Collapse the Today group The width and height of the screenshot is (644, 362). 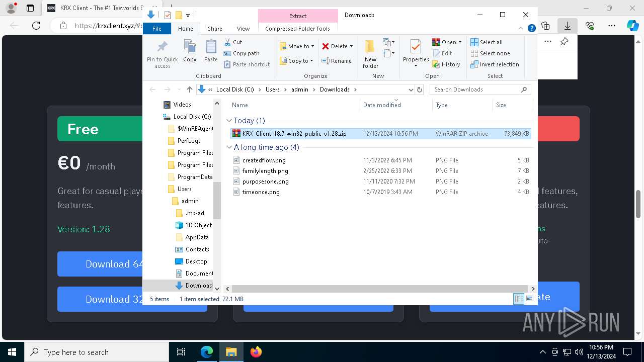pos(229,121)
